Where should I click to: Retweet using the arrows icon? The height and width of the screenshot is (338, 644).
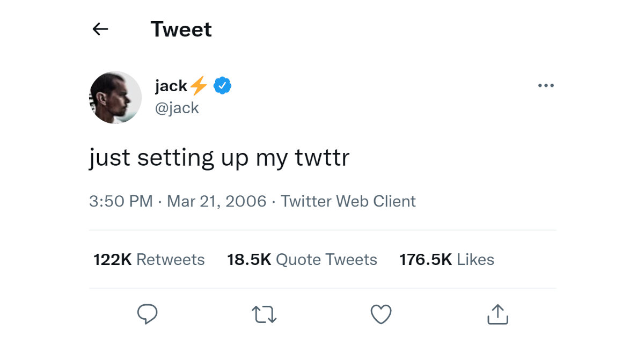(264, 314)
